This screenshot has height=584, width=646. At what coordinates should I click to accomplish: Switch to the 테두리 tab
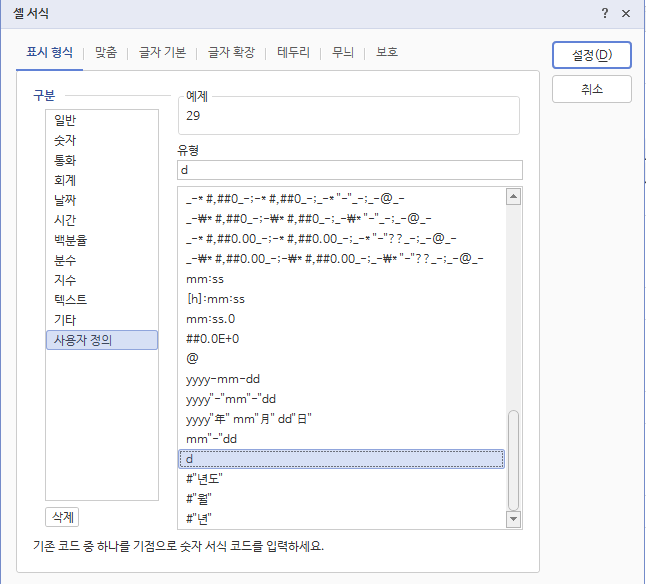coord(293,52)
